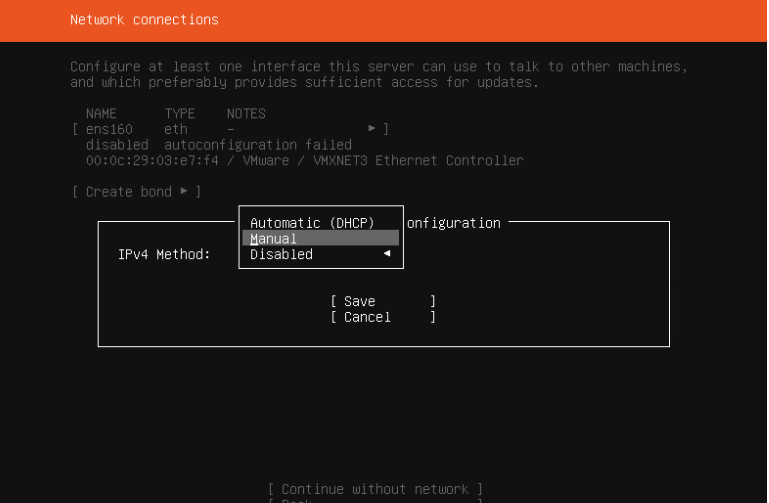Choose Manual IPv4 method
The width and height of the screenshot is (769, 503).
[x=320, y=238]
